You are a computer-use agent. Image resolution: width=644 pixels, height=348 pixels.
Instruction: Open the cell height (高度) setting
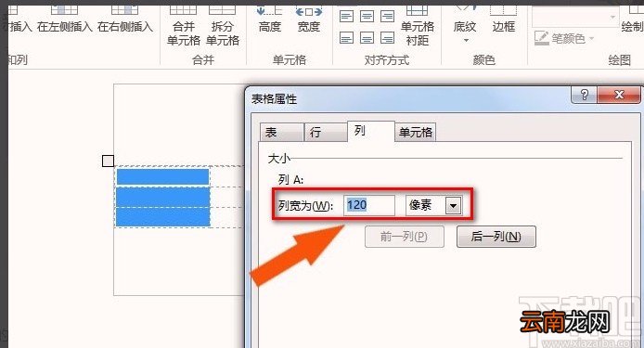pyautogui.click(x=269, y=19)
